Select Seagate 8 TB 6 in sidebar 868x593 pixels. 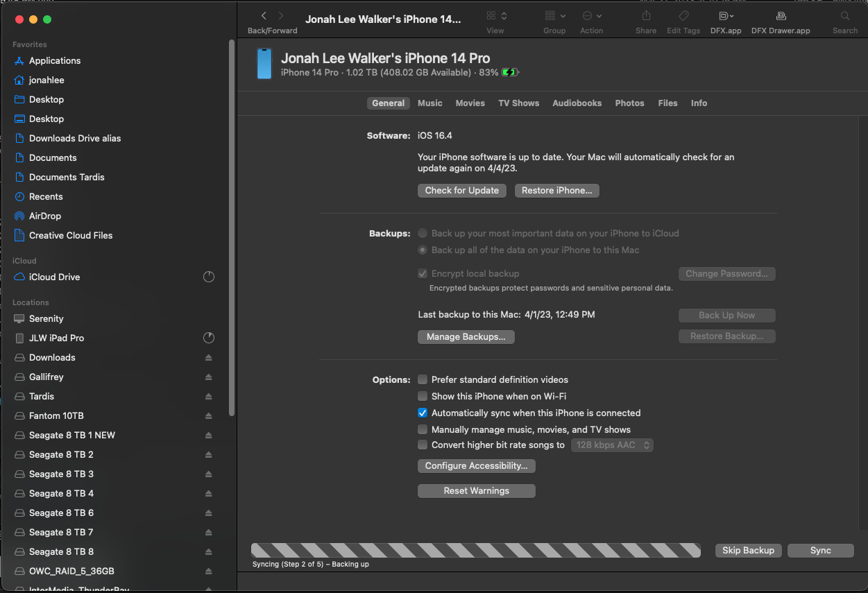[61, 513]
